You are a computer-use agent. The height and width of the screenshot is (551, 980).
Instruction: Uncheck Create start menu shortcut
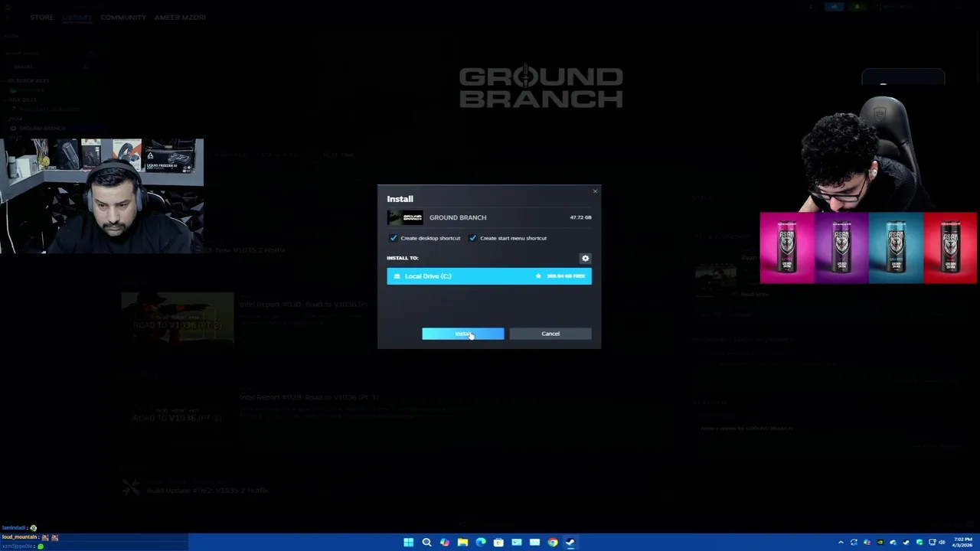point(472,238)
